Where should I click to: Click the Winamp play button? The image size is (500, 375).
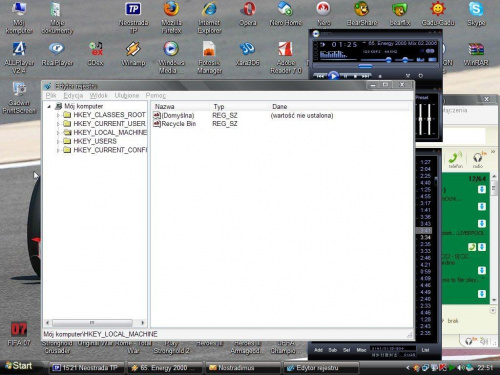333,76
